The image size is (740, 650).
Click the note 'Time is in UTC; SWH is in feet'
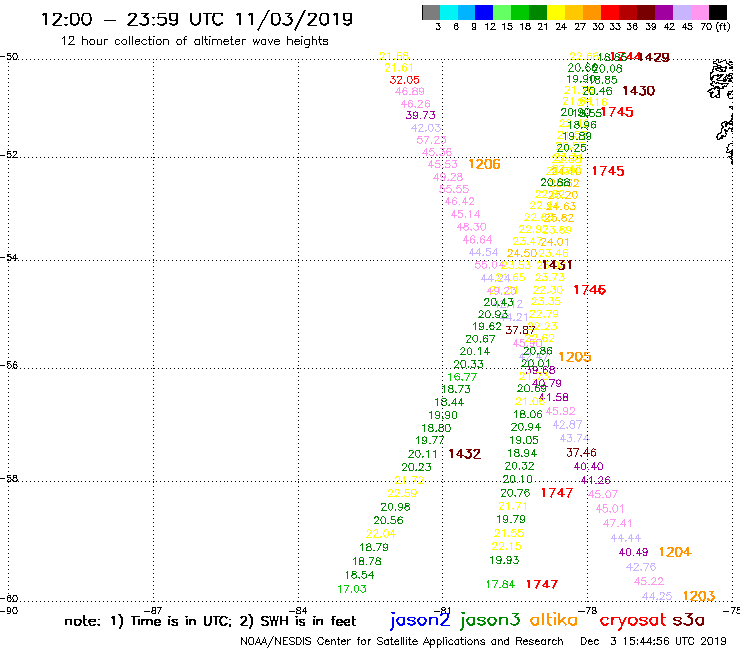click(x=210, y=621)
